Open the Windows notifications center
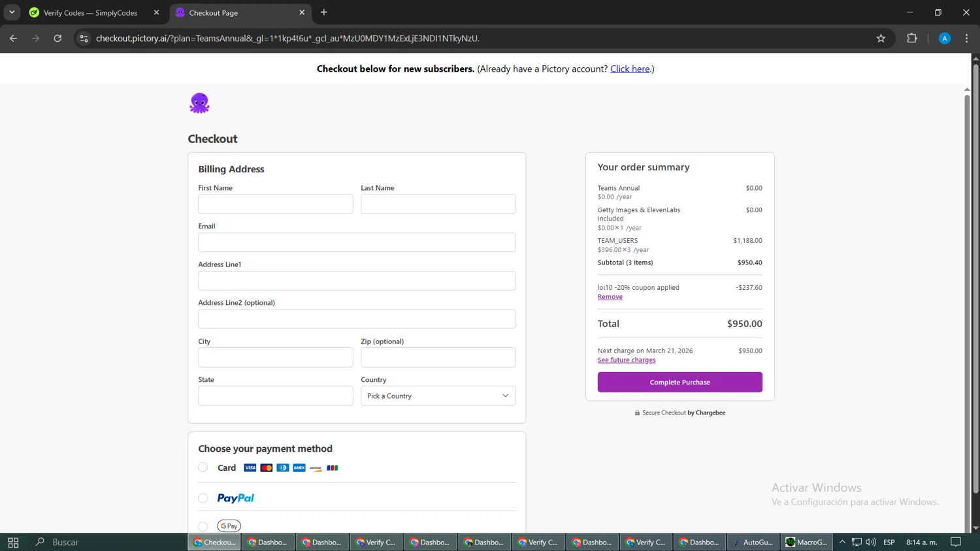This screenshot has width=980, height=551. pos(956,542)
